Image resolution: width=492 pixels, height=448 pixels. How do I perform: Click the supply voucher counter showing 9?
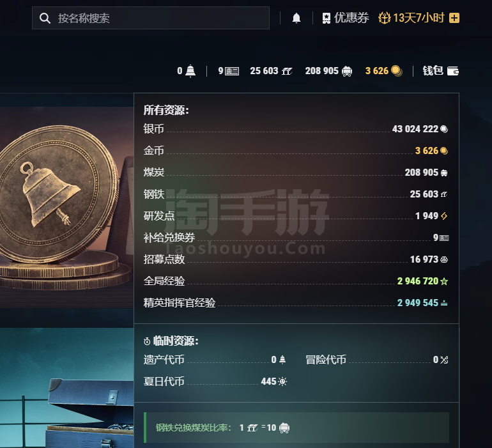pyautogui.click(x=228, y=71)
